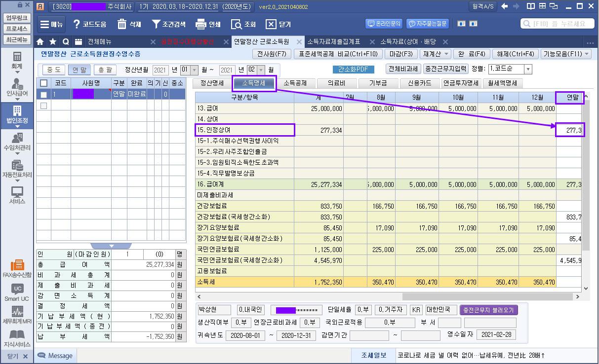Screen dimensions: 599x364
Task: Select the 중도 period toggle
Action: click(x=54, y=70)
